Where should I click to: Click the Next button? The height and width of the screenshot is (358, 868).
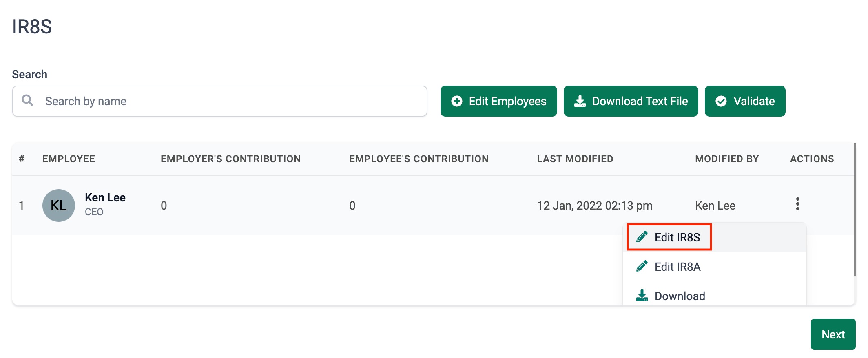click(833, 334)
